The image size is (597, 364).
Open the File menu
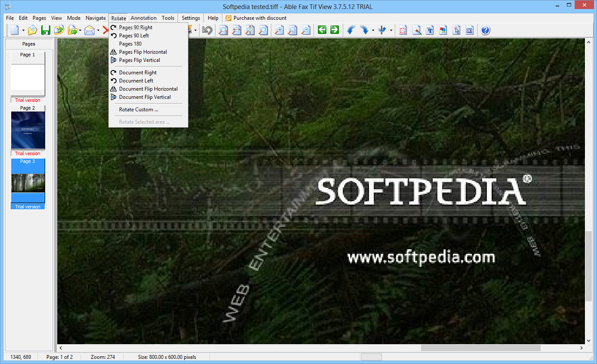(10, 18)
